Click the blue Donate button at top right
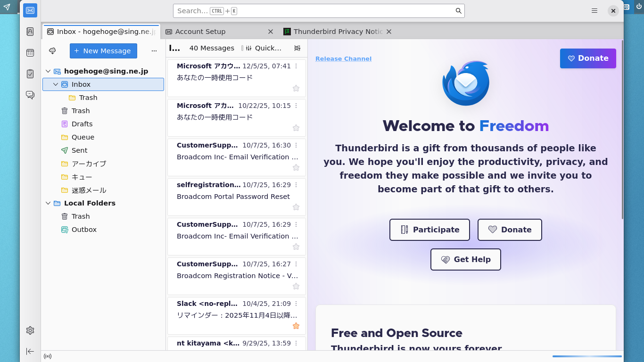The width and height of the screenshot is (644, 362). point(588,58)
